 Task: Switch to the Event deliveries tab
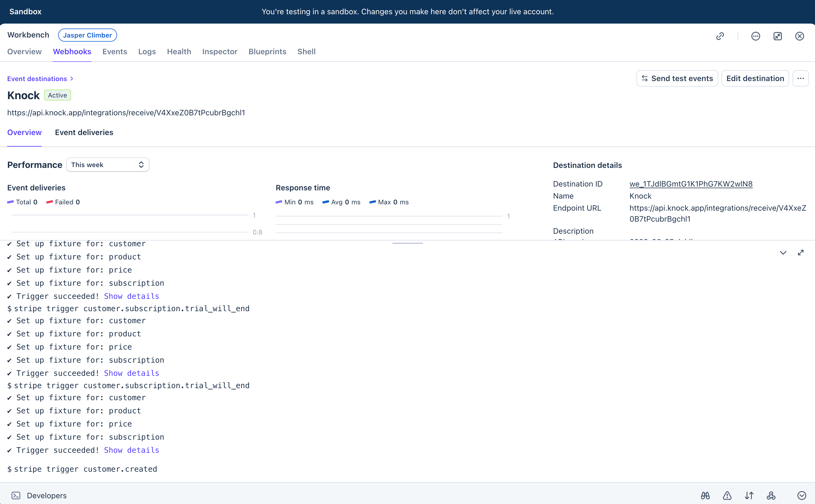84,132
